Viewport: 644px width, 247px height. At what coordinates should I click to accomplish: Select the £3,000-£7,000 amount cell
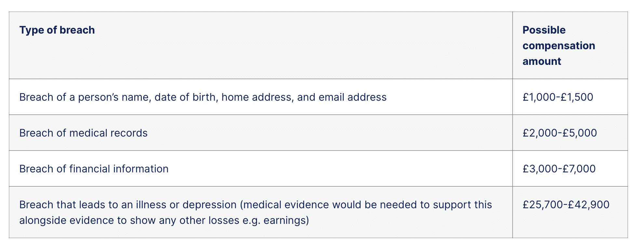pyautogui.click(x=559, y=169)
